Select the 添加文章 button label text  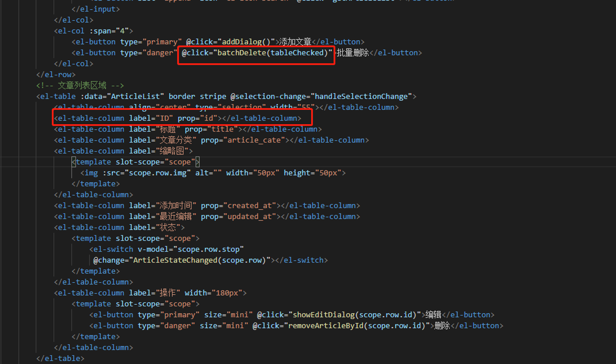click(295, 42)
